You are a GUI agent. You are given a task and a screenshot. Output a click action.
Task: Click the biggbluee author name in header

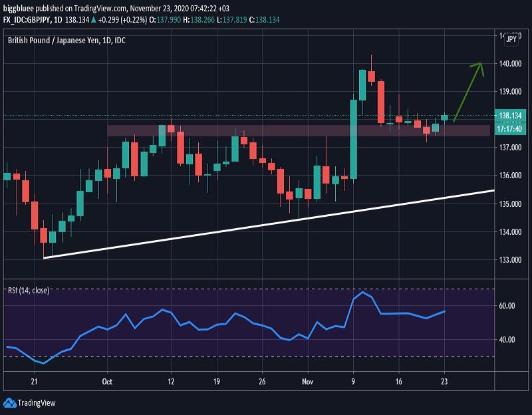click(x=19, y=8)
